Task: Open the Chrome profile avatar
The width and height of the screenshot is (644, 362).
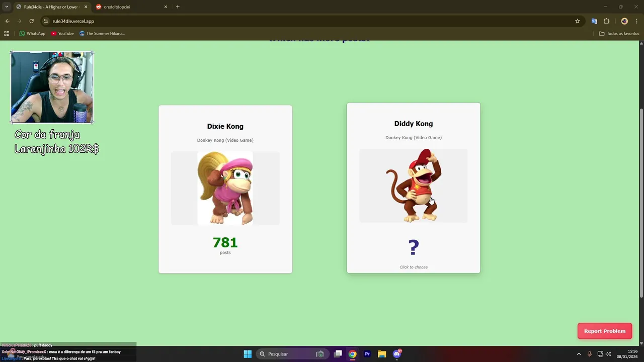Action: tap(624, 21)
